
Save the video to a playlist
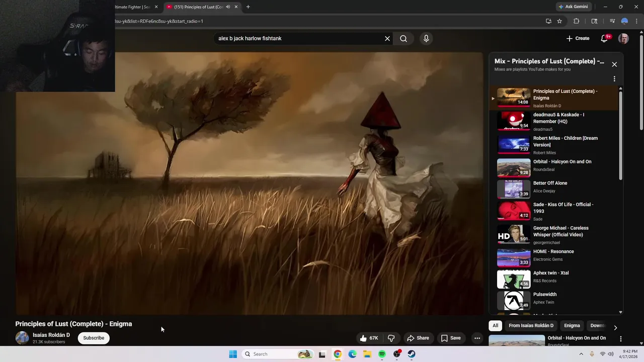451,338
